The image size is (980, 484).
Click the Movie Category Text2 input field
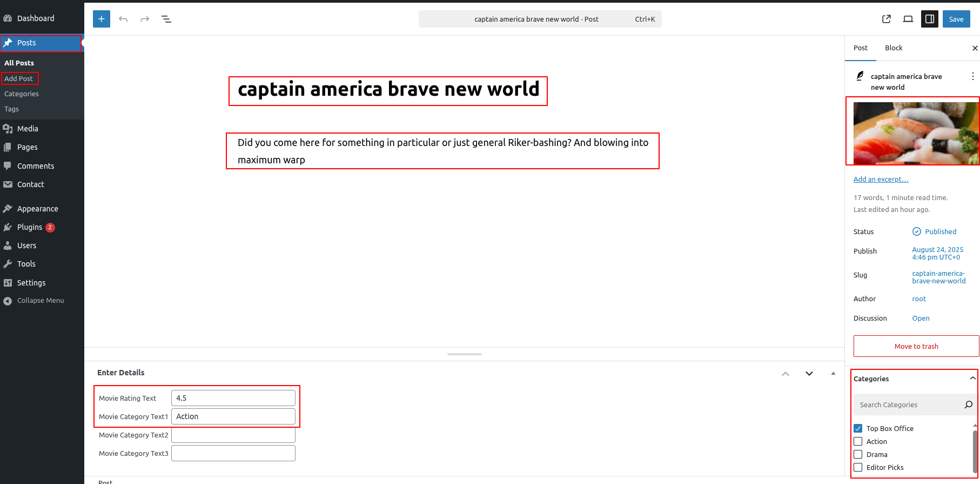[233, 435]
